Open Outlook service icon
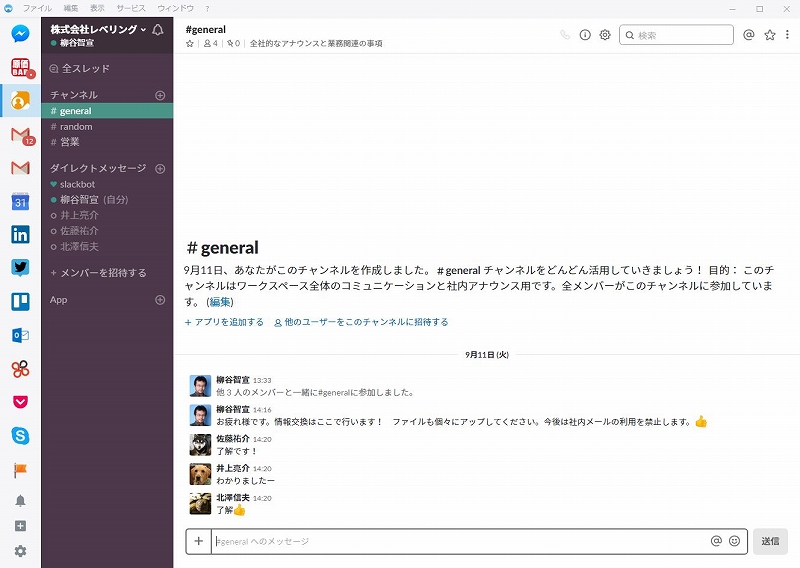The width and height of the screenshot is (800, 568). tap(20, 335)
